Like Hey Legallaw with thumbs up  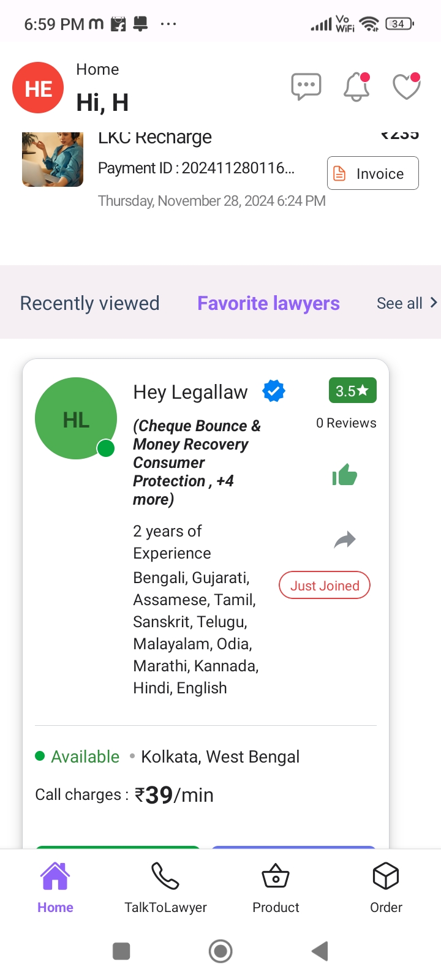coord(344,475)
